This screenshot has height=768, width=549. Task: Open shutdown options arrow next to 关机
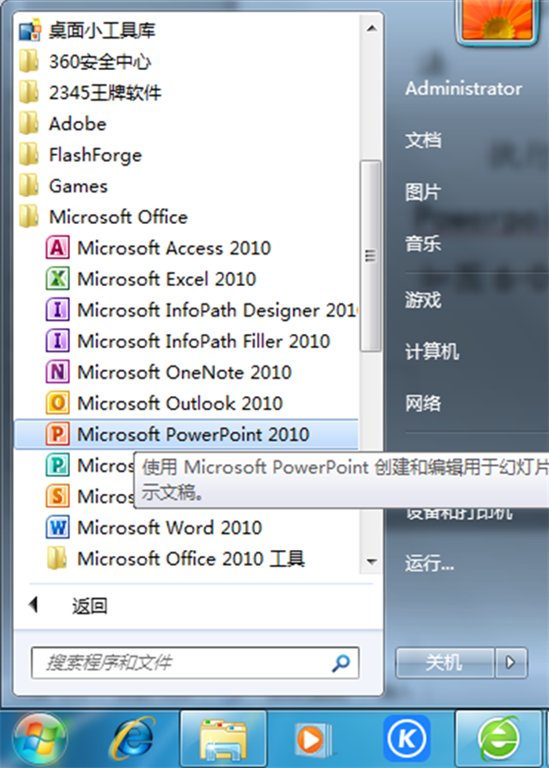[511, 663]
